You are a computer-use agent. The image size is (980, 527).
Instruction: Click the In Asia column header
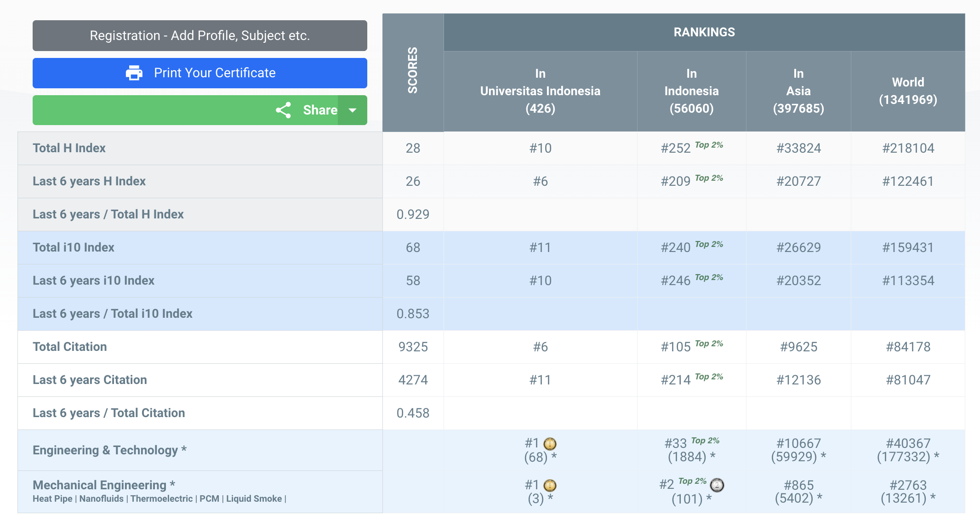click(798, 91)
